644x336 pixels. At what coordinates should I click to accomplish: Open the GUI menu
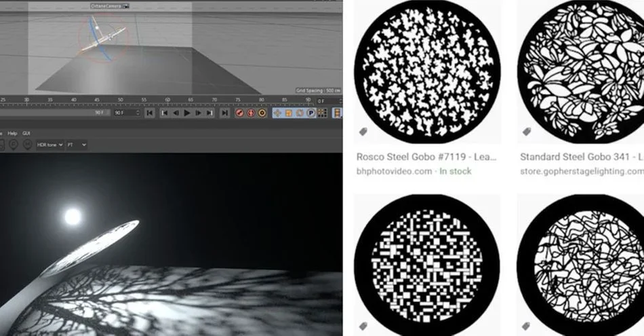pos(26,133)
